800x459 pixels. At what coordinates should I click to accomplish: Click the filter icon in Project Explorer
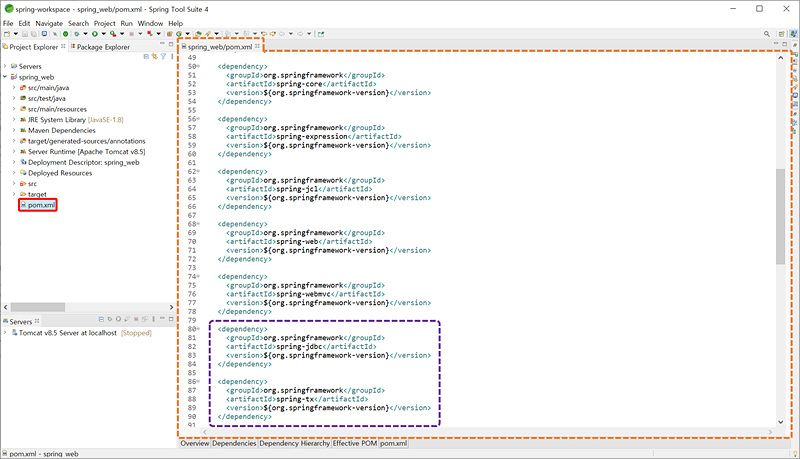[x=163, y=56]
